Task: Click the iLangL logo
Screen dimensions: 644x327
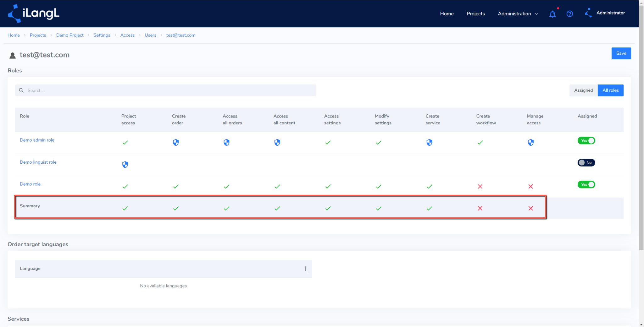Action: [x=34, y=14]
